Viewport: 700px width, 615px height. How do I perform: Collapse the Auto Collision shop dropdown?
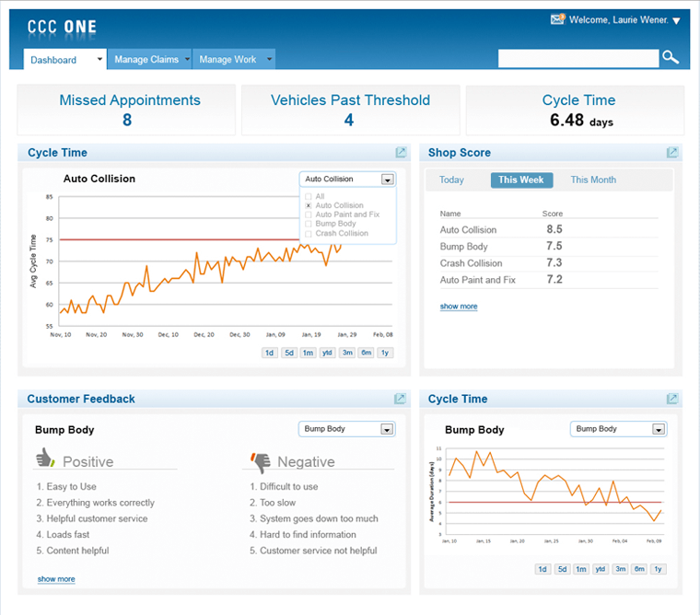387,180
